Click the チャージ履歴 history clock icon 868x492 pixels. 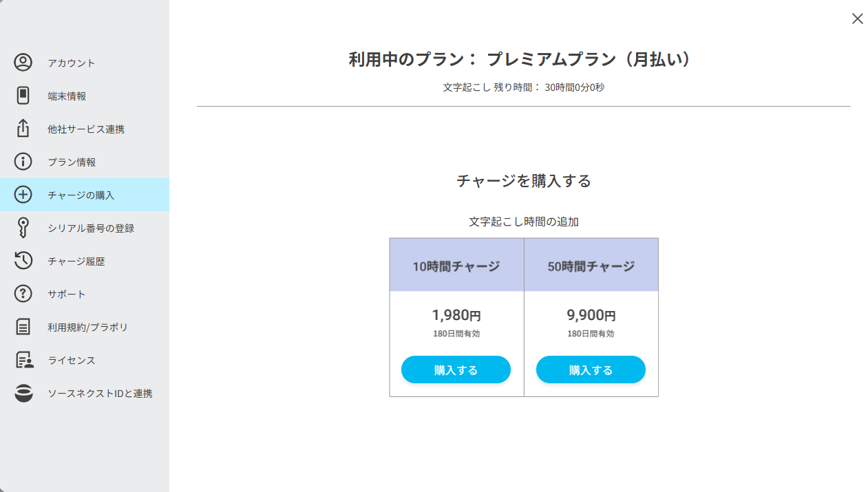click(x=23, y=261)
